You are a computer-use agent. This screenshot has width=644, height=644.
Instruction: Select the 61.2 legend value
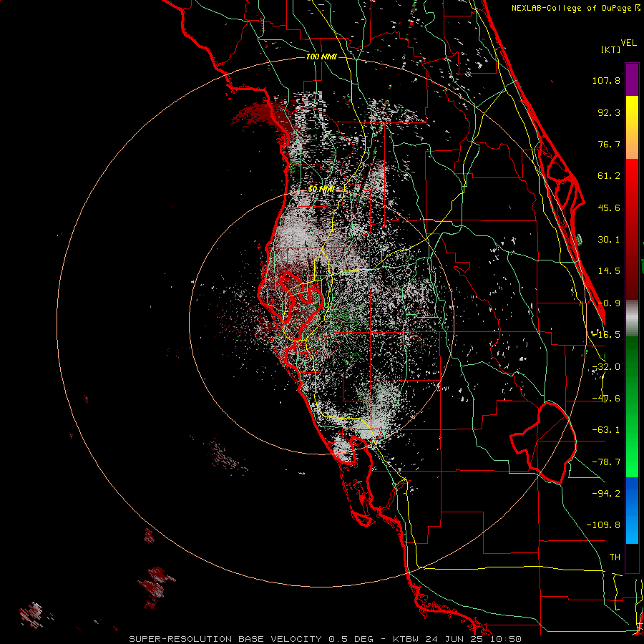click(x=609, y=176)
